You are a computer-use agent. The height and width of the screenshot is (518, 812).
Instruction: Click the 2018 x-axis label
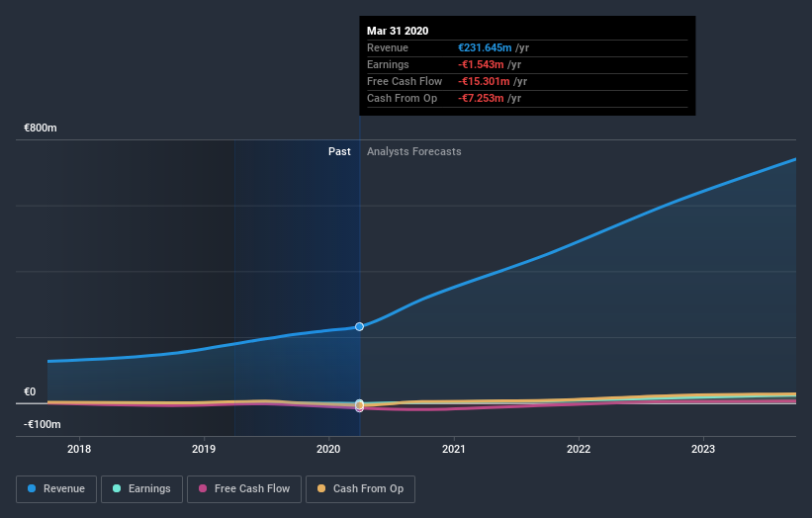point(79,449)
